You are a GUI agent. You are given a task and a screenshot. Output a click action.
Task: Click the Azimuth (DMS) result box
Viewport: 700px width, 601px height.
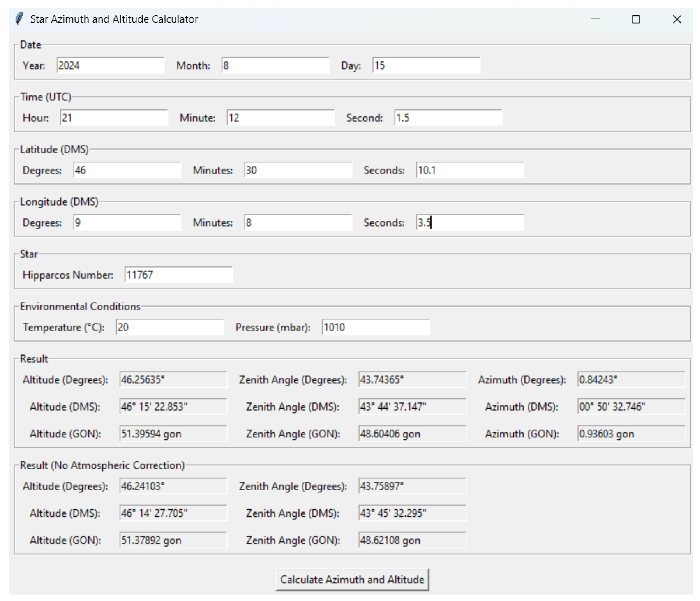[x=631, y=406]
